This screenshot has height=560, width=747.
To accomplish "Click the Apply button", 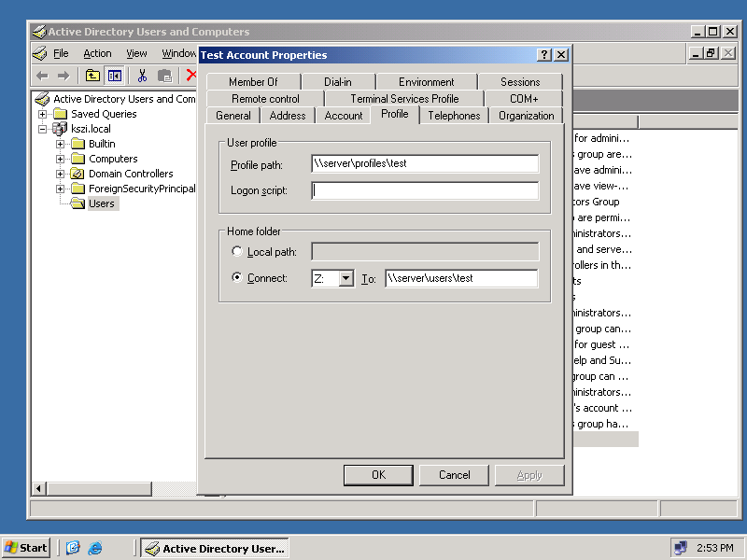I will coord(529,475).
